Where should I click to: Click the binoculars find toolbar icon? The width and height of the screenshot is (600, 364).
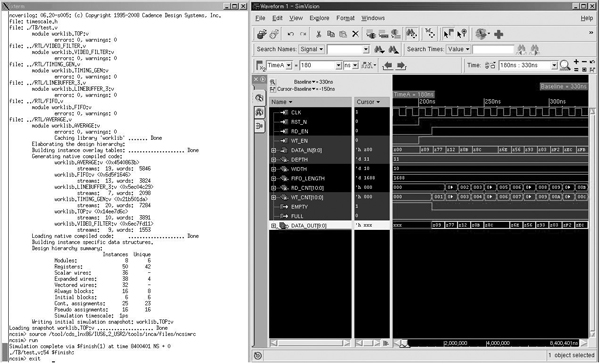point(412,34)
